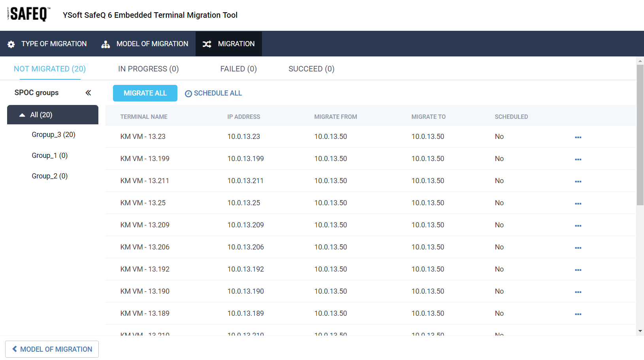Click the SAFEQ logo
This screenshot has height=360, width=644.
[29, 14]
